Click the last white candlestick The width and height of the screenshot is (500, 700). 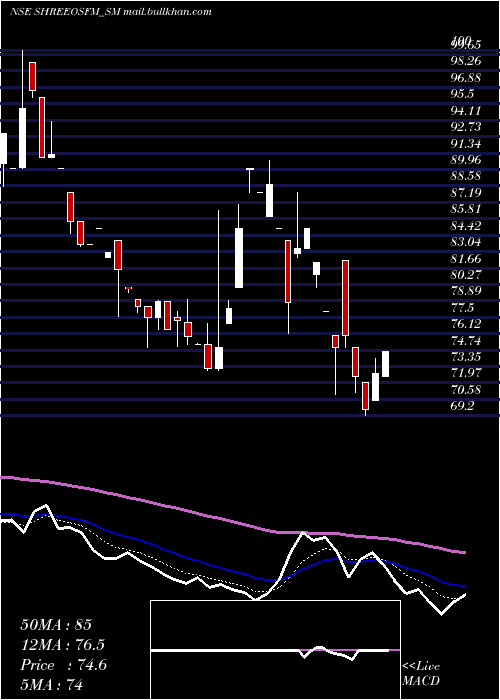click(x=385, y=364)
